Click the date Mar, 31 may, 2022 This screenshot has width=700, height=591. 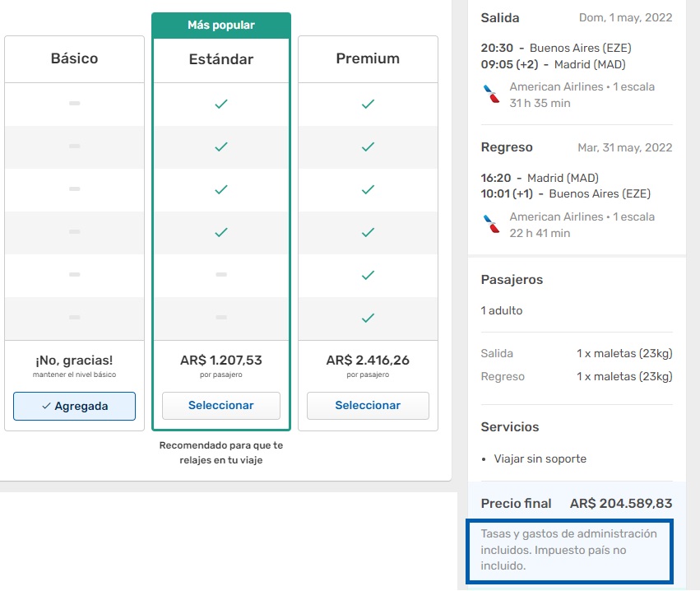pyautogui.click(x=625, y=147)
